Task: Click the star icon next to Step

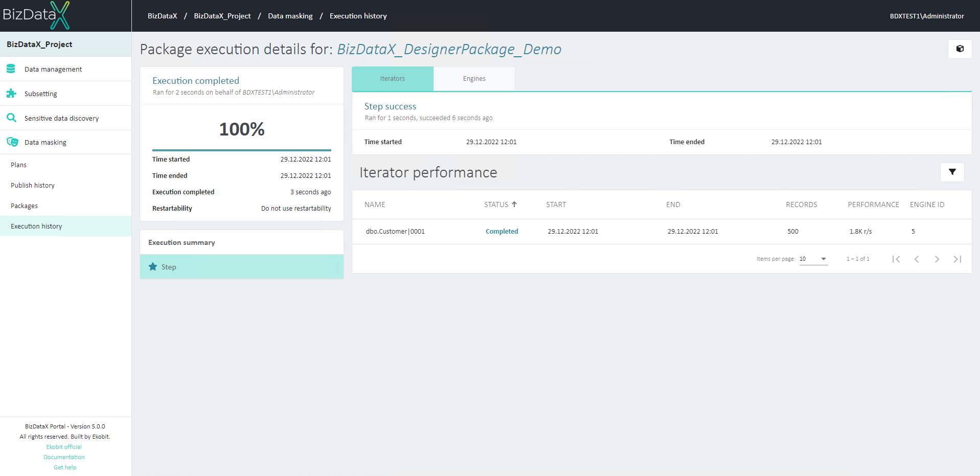Action: tap(153, 266)
